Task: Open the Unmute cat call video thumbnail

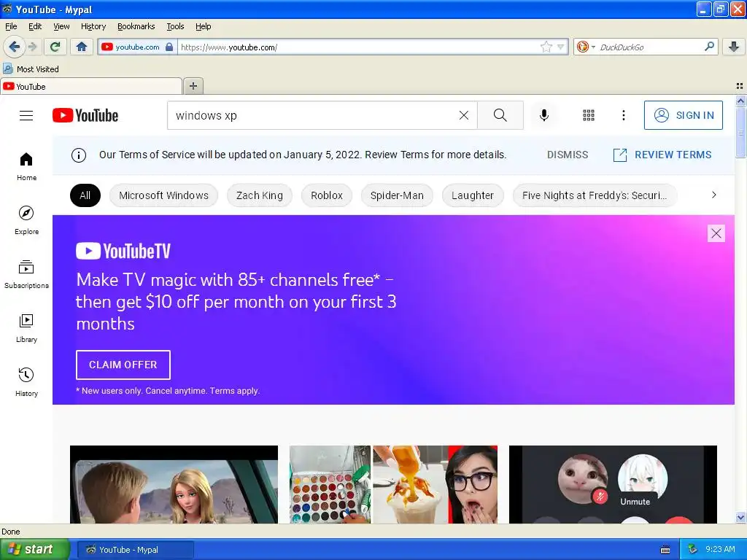Action: (x=613, y=484)
